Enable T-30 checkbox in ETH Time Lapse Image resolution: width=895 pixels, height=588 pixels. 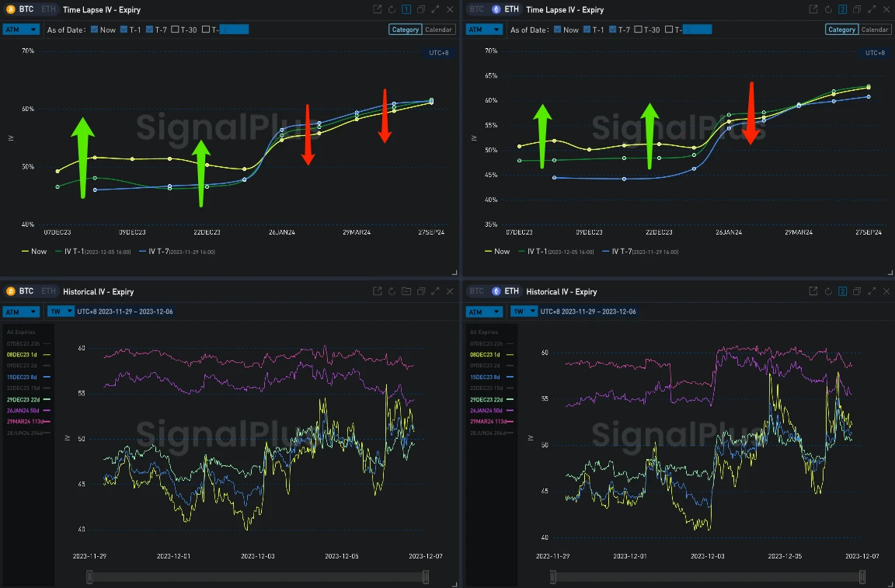(638, 30)
